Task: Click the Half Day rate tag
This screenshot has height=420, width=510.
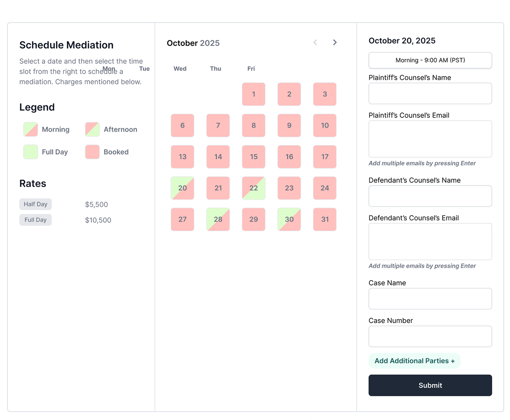Action: 36,204
